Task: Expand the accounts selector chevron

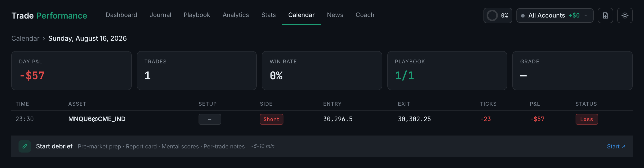Action: click(x=586, y=16)
